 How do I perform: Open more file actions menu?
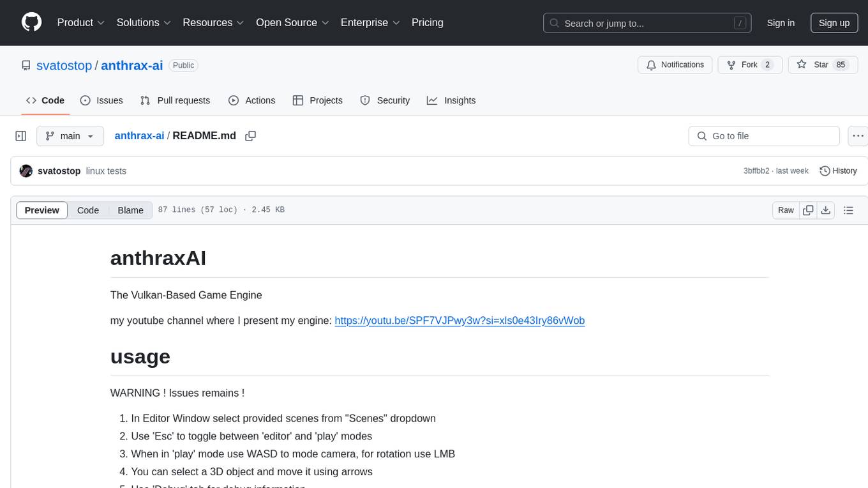[858, 136]
